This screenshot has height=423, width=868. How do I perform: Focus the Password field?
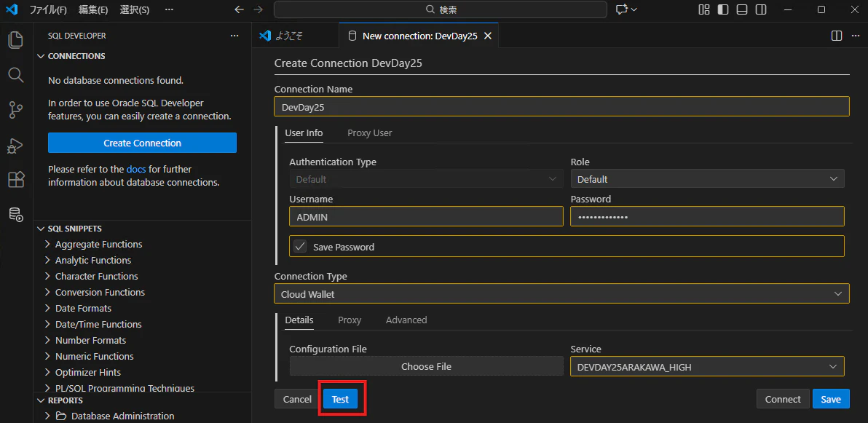pyautogui.click(x=708, y=217)
